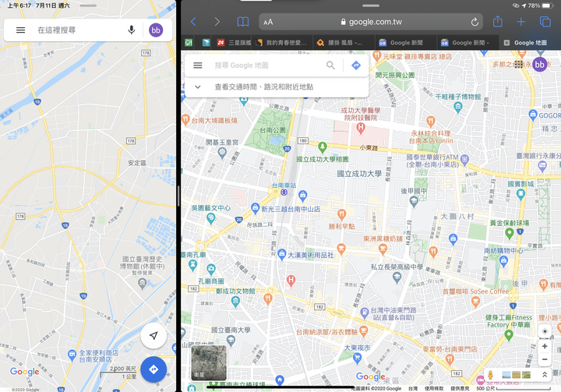Go forward in Safari
This screenshot has height=392, width=561.
(217, 22)
